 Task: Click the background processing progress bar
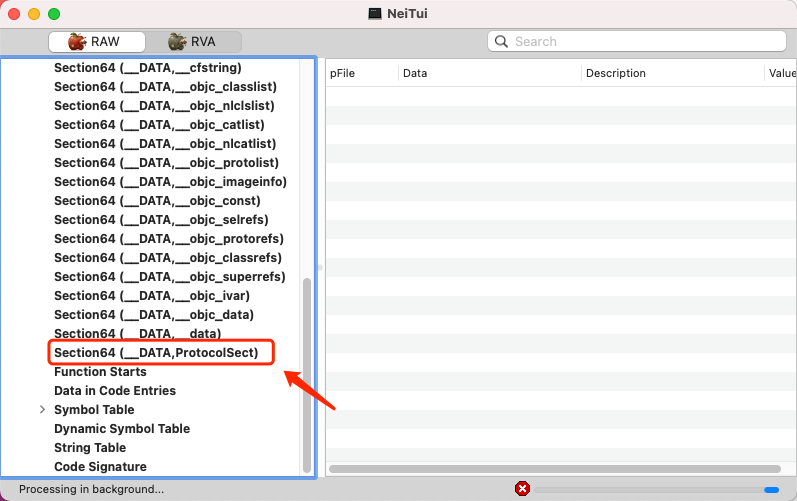coord(656,490)
